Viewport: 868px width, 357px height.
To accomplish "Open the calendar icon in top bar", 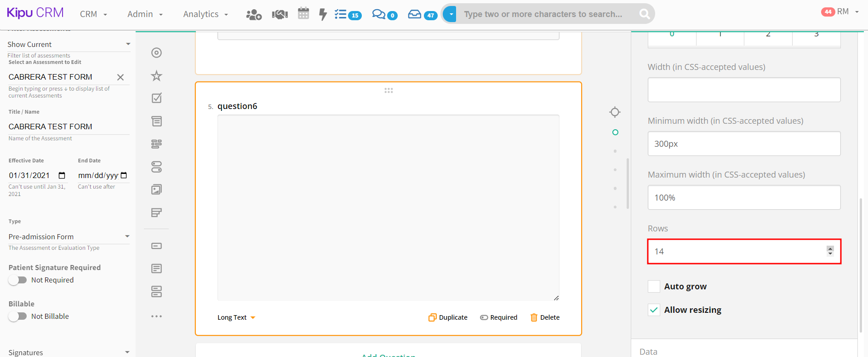I will coord(303,14).
